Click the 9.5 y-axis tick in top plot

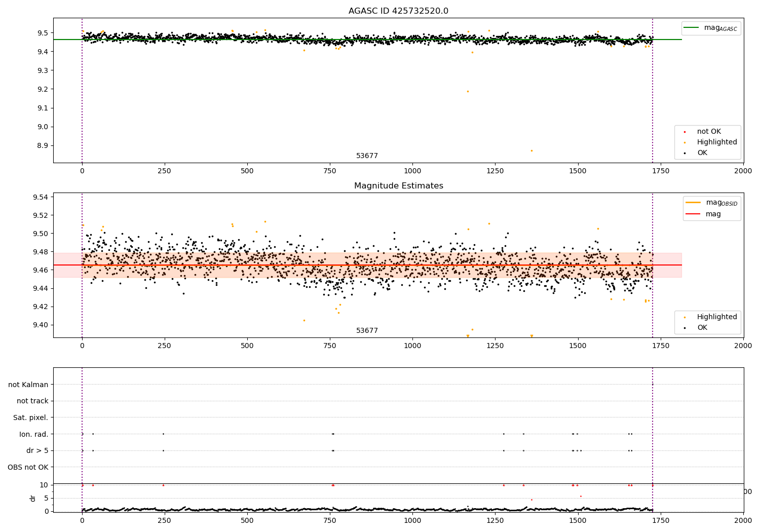point(43,33)
